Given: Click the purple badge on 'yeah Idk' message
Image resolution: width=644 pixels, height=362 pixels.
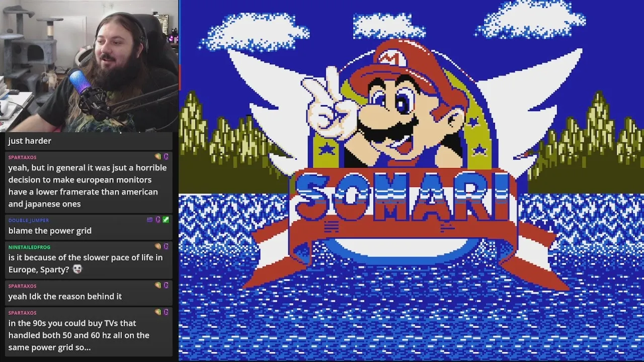Looking at the screenshot, I should (x=166, y=286).
